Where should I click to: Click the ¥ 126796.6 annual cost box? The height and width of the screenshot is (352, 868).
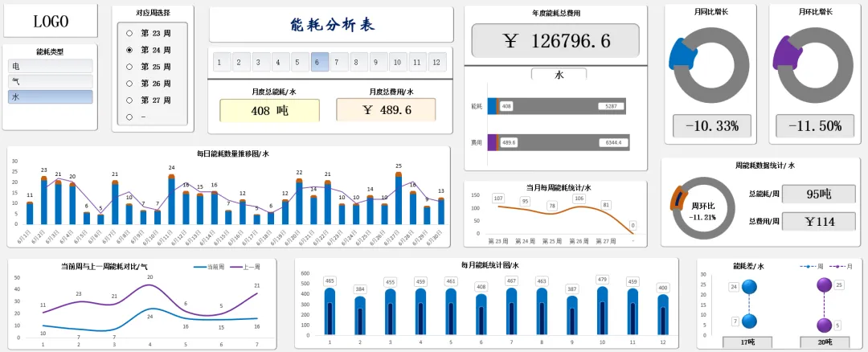coord(555,40)
